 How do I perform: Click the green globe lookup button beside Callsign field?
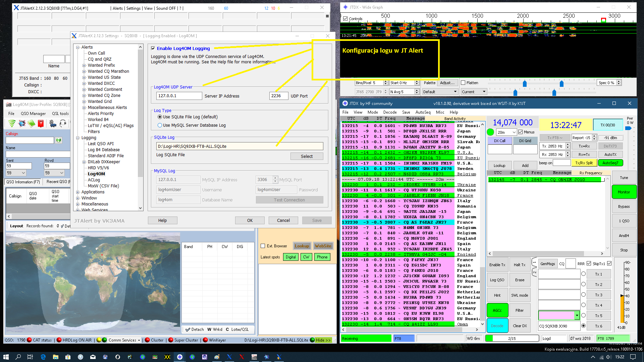point(59,140)
